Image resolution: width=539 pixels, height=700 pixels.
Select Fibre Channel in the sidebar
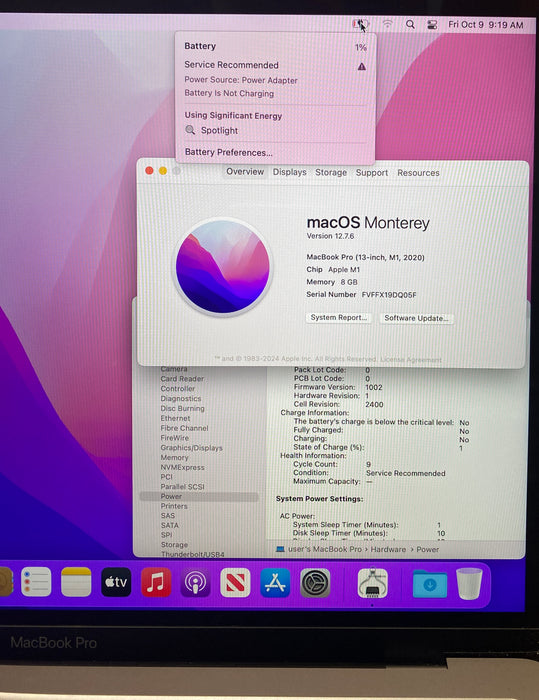tap(184, 428)
